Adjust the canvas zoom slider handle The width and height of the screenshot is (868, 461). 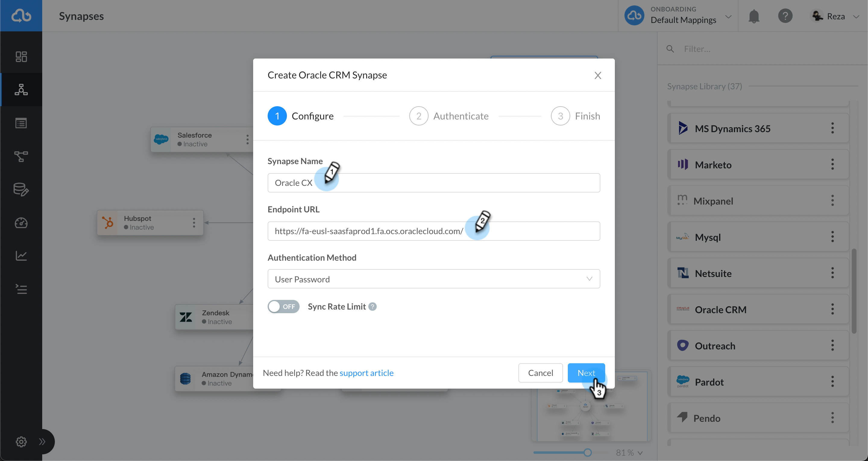tap(587, 453)
